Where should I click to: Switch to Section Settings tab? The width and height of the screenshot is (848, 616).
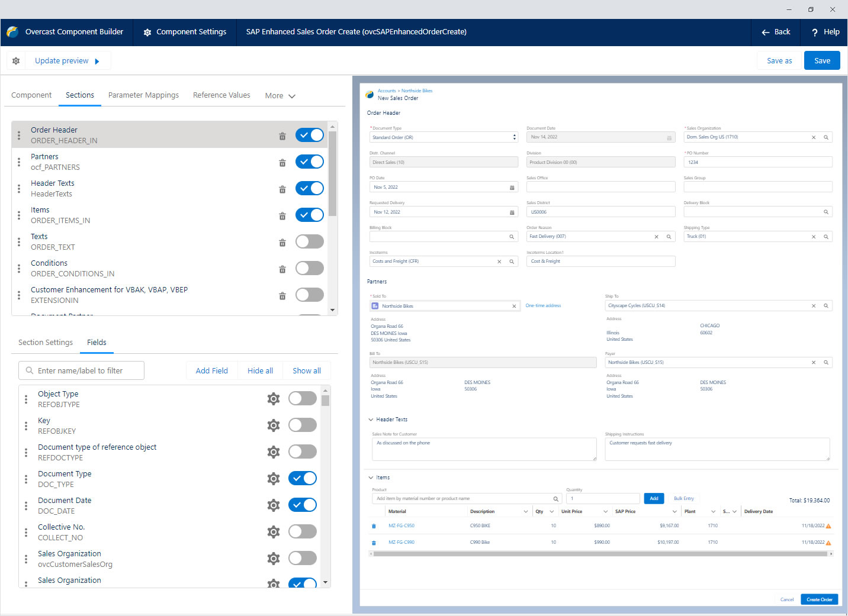pos(46,343)
